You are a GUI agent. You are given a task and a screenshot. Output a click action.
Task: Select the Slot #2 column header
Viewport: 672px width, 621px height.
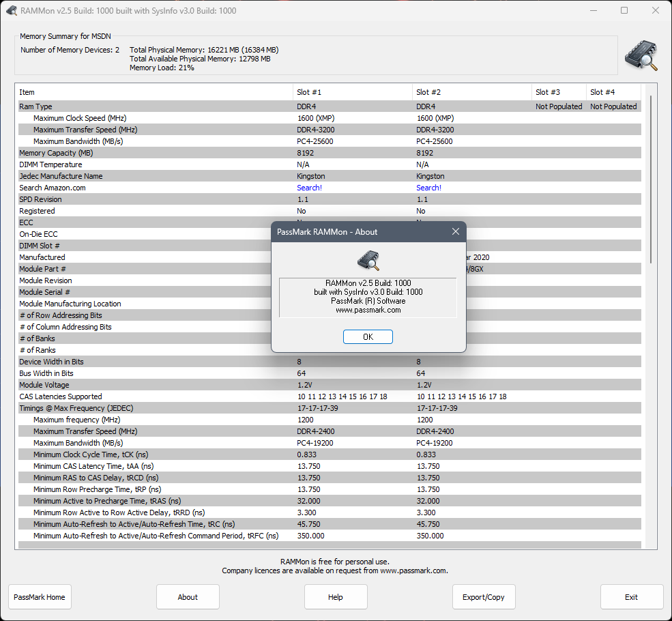(472, 92)
